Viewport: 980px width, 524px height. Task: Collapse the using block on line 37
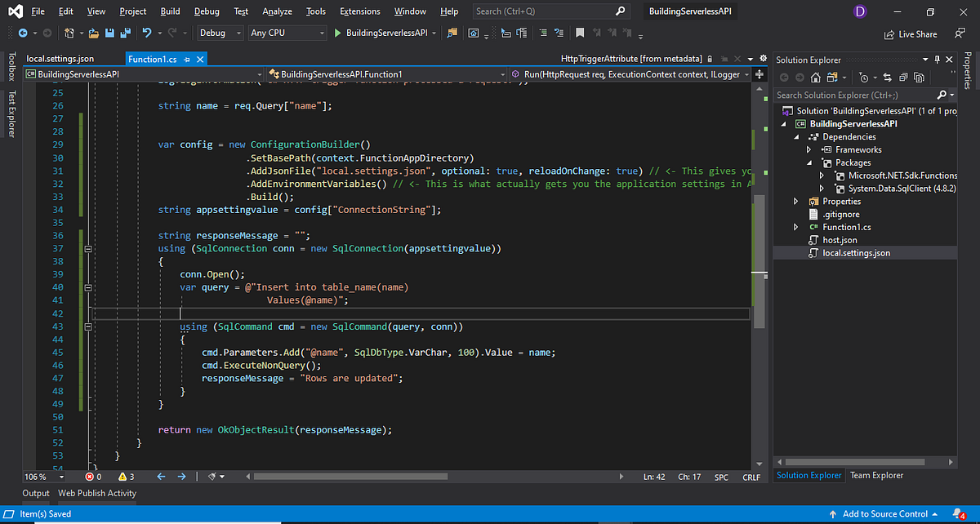(x=87, y=247)
